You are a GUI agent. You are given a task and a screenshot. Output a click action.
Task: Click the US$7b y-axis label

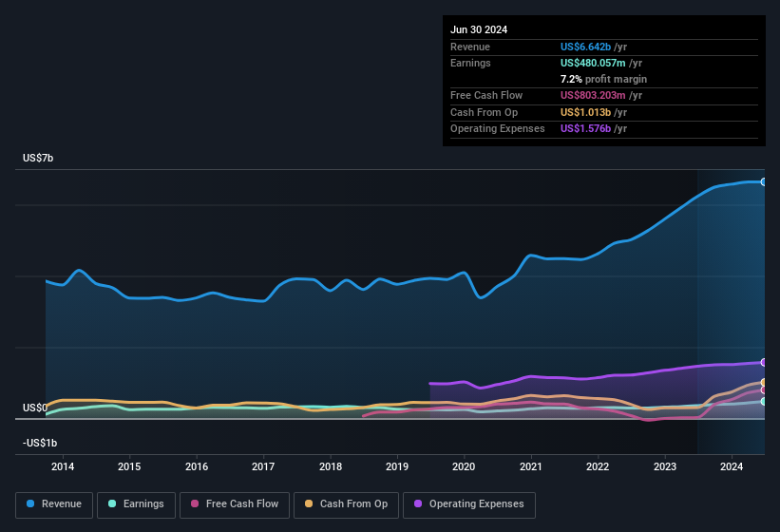point(38,158)
